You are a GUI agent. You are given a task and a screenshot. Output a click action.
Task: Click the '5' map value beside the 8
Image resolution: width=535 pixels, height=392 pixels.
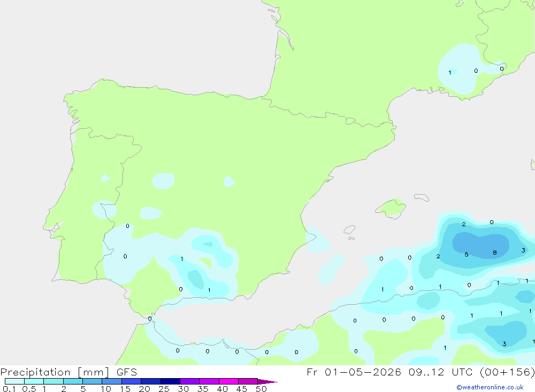coord(467,255)
